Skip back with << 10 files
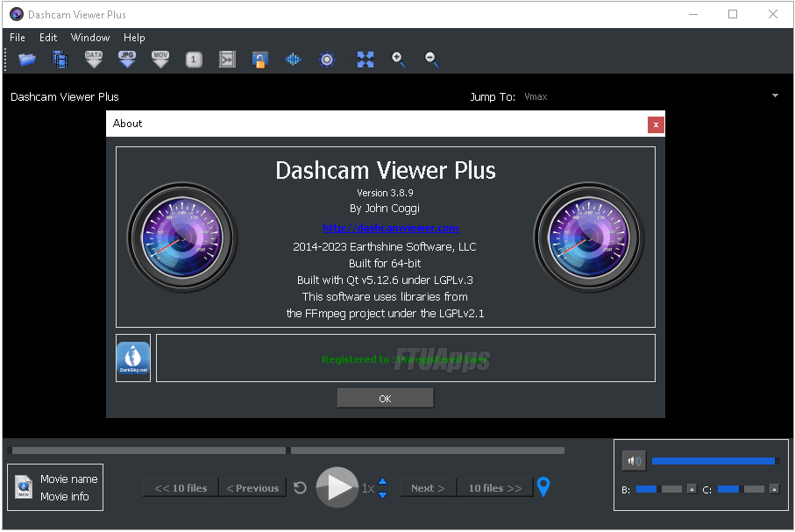This screenshot has height=532, width=795. (x=181, y=488)
